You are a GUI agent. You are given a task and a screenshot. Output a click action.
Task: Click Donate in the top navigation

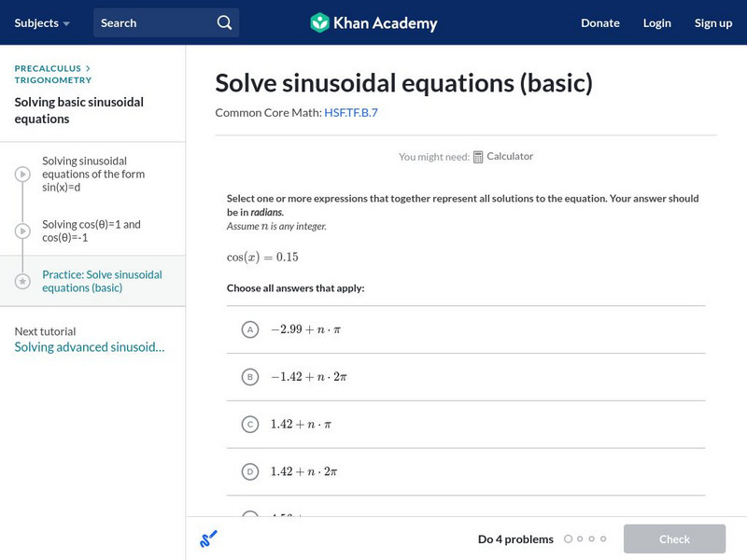tap(599, 22)
